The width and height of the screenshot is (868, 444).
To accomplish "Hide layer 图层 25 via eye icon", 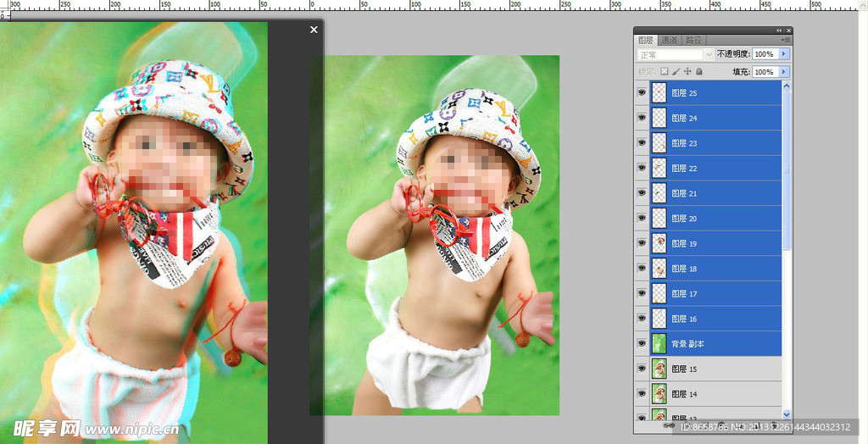I will (642, 93).
